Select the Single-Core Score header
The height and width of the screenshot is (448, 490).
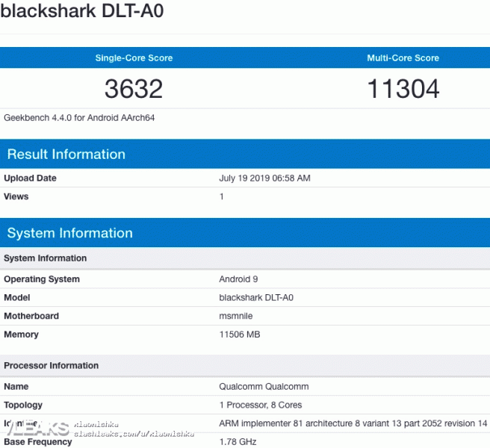134,57
